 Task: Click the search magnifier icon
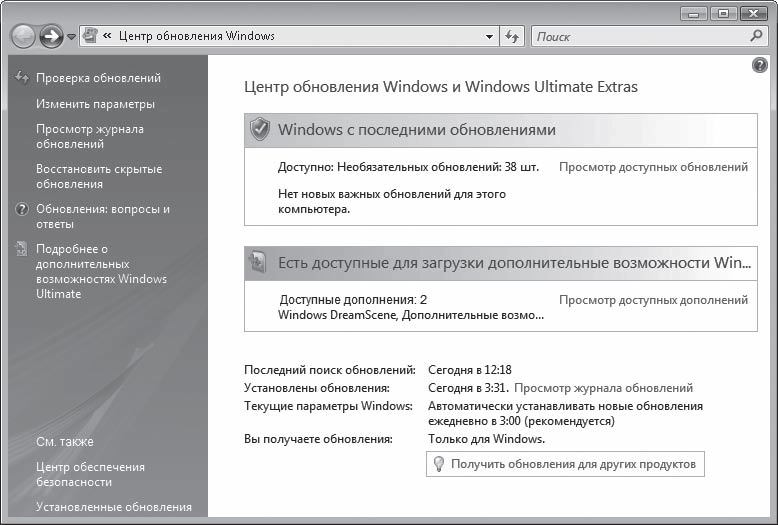756,36
